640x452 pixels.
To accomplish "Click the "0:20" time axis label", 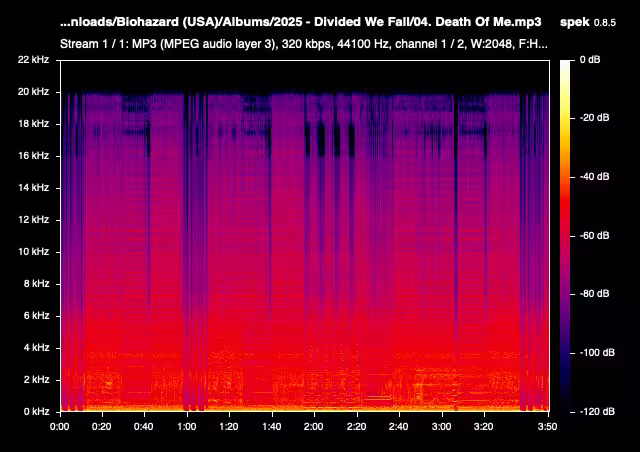I will tap(101, 427).
